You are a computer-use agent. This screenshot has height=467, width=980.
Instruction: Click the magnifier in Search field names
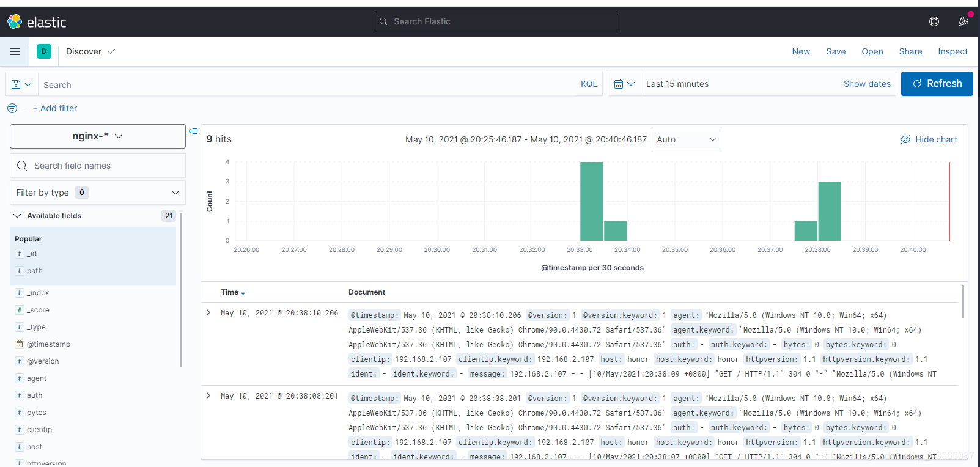coord(22,166)
